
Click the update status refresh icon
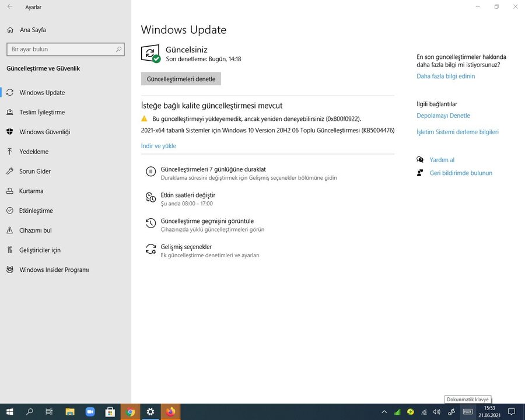(150, 54)
